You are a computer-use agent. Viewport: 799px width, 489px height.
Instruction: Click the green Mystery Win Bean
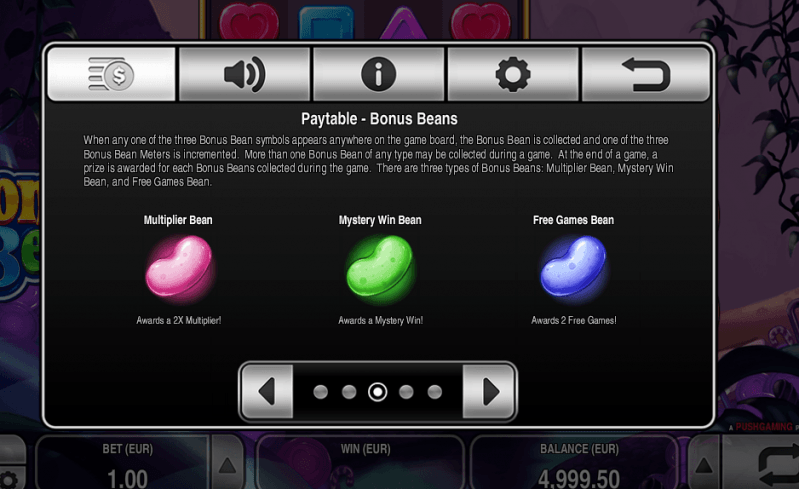tap(380, 266)
